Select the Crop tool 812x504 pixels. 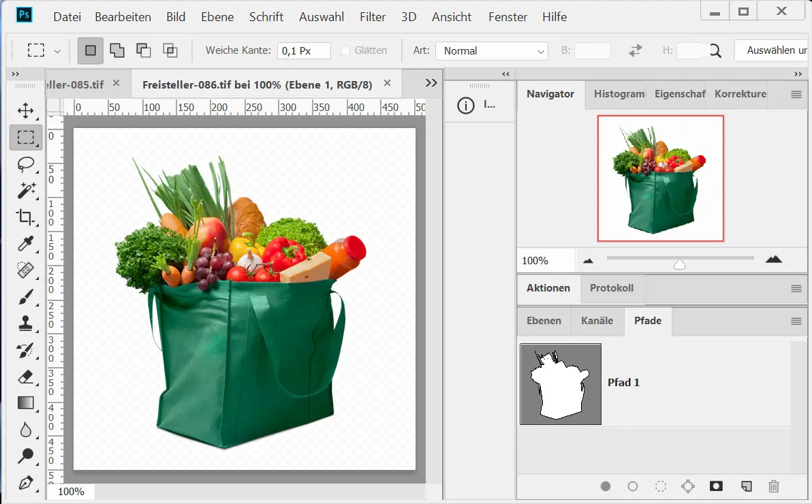(26, 217)
